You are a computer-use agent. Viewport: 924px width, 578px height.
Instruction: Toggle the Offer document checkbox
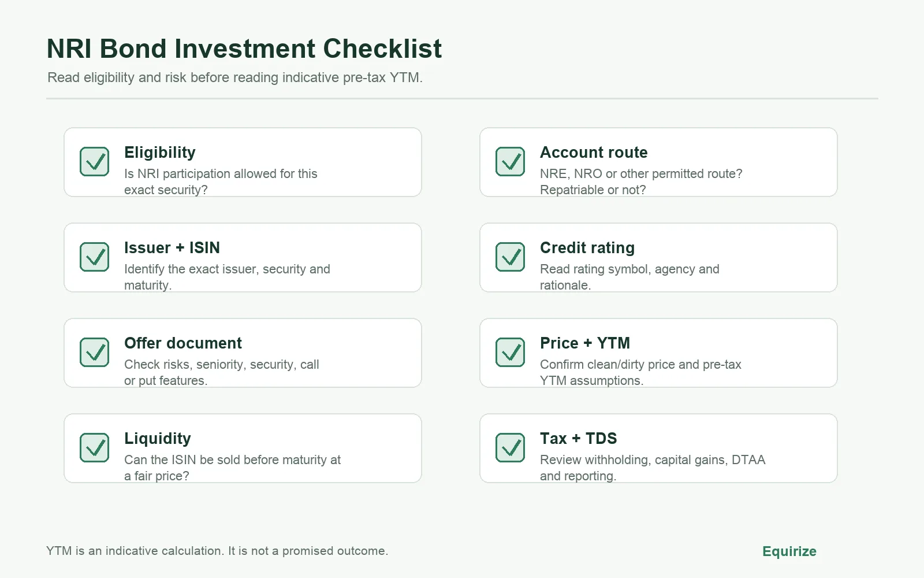pos(95,353)
